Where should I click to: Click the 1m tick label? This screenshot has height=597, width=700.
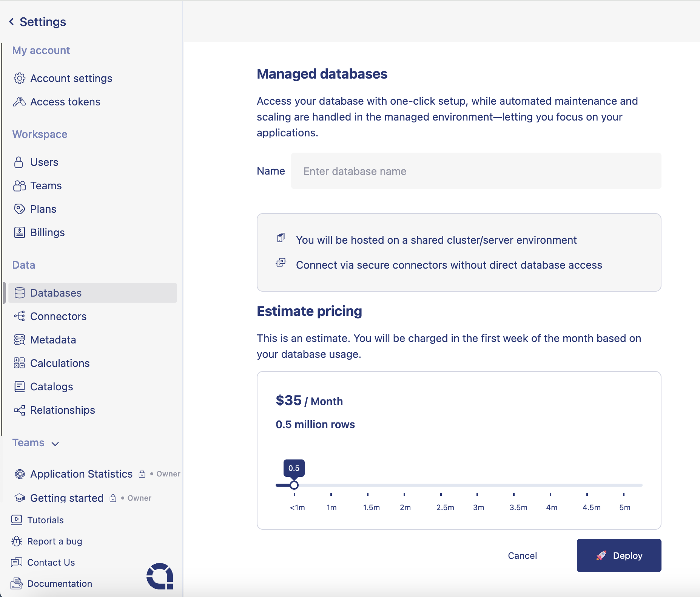pyautogui.click(x=331, y=507)
